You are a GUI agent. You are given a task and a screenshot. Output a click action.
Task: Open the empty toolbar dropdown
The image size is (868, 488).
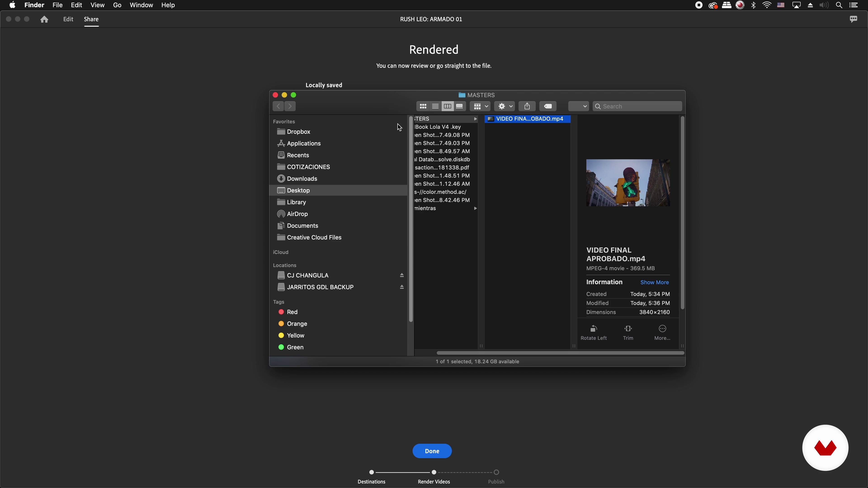pos(578,106)
